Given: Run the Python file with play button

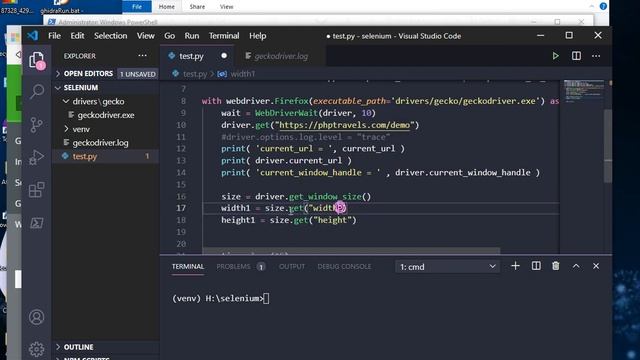Looking at the screenshot, I should pyautogui.click(x=556, y=56).
